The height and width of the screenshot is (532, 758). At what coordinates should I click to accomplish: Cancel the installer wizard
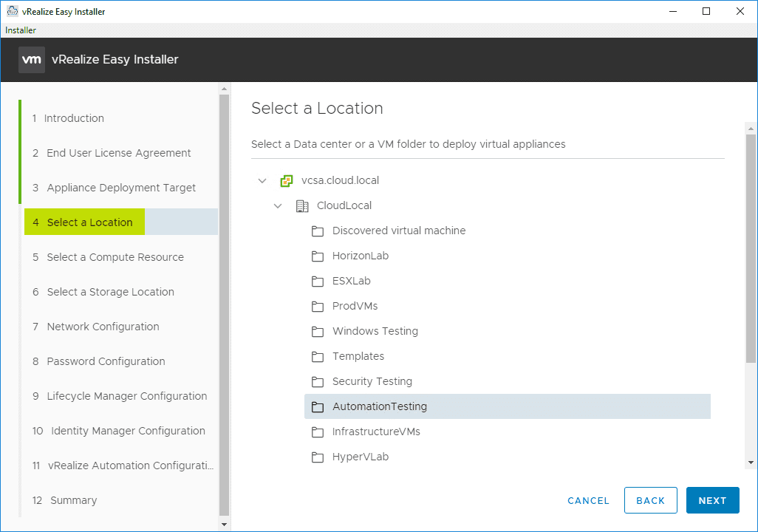coord(588,500)
